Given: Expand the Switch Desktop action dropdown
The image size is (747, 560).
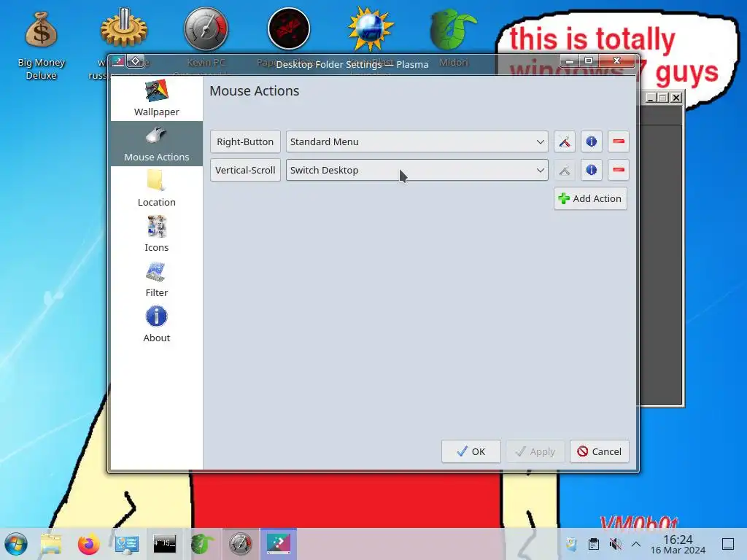Looking at the screenshot, I should coord(417,170).
